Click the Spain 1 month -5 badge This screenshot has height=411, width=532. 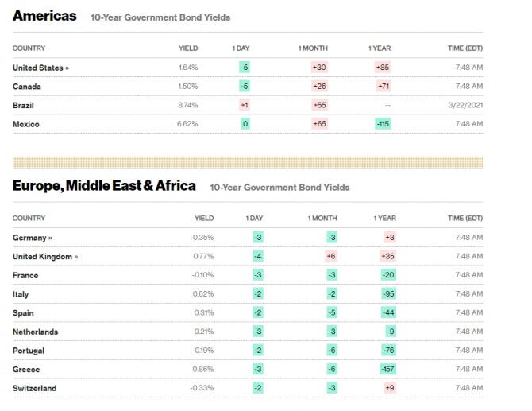[332, 313]
